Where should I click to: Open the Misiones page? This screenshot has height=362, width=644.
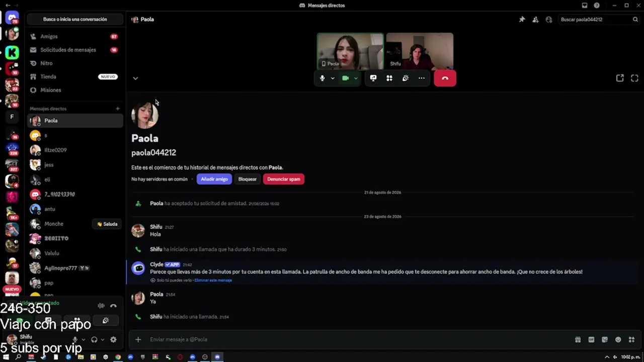75,90
